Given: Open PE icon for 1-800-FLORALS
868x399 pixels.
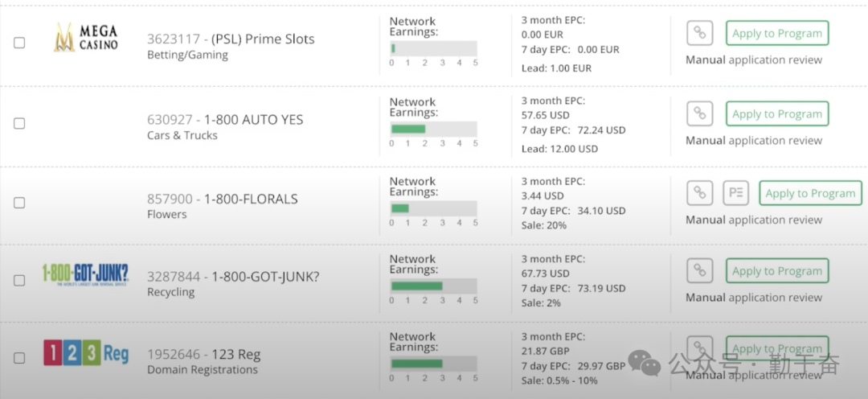Looking at the screenshot, I should pos(735,193).
